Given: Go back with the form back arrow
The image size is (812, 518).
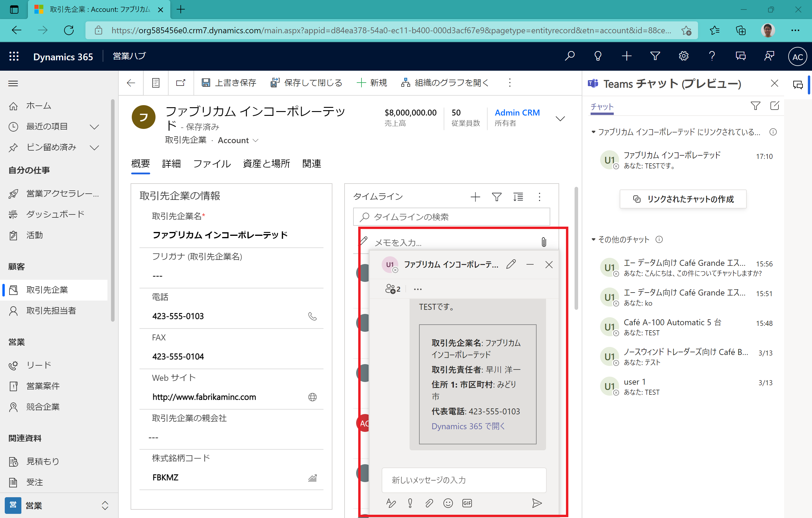Looking at the screenshot, I should [x=131, y=83].
